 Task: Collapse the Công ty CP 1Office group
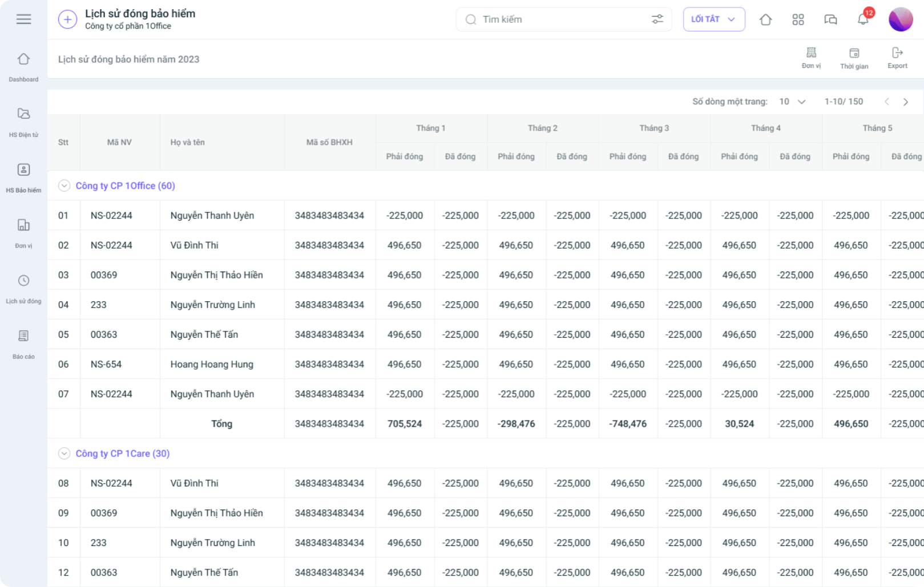click(x=64, y=186)
